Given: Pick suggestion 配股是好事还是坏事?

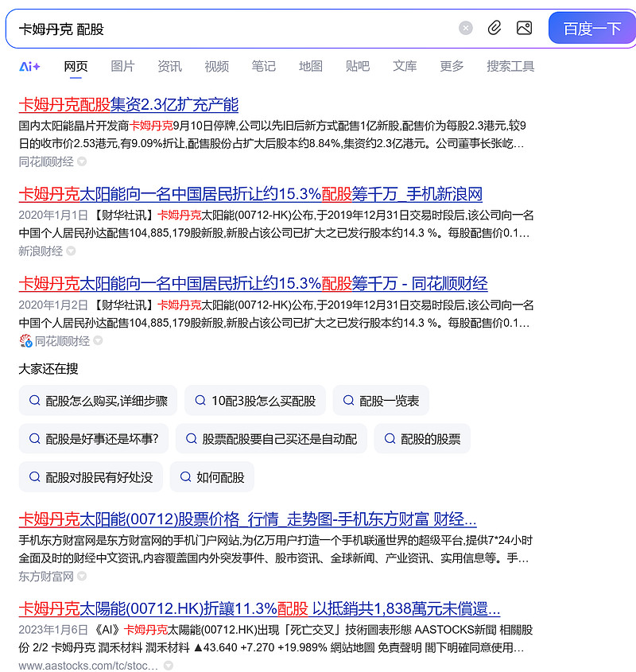Looking at the screenshot, I should 94,439.
